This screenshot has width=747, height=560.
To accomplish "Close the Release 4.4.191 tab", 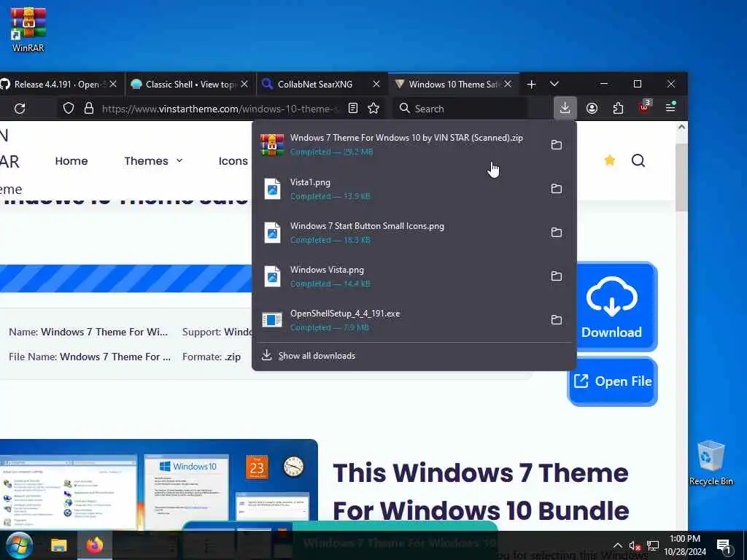I will (113, 85).
